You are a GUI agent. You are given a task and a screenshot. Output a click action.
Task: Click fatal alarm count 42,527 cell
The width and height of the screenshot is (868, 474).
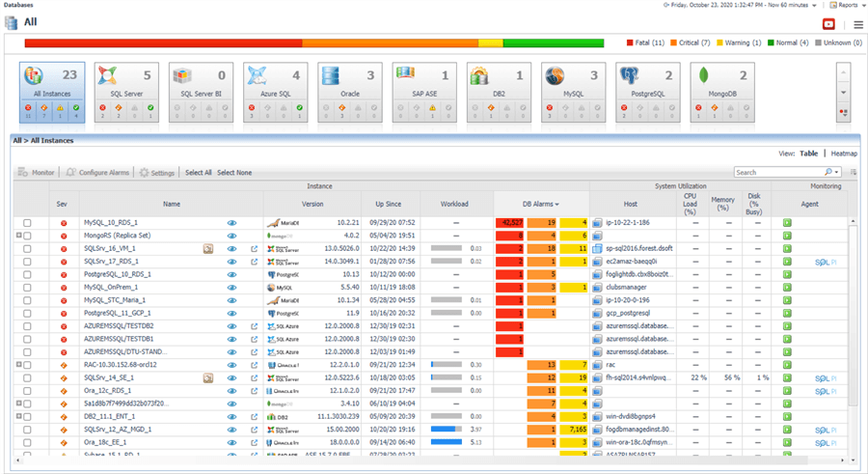tap(509, 223)
